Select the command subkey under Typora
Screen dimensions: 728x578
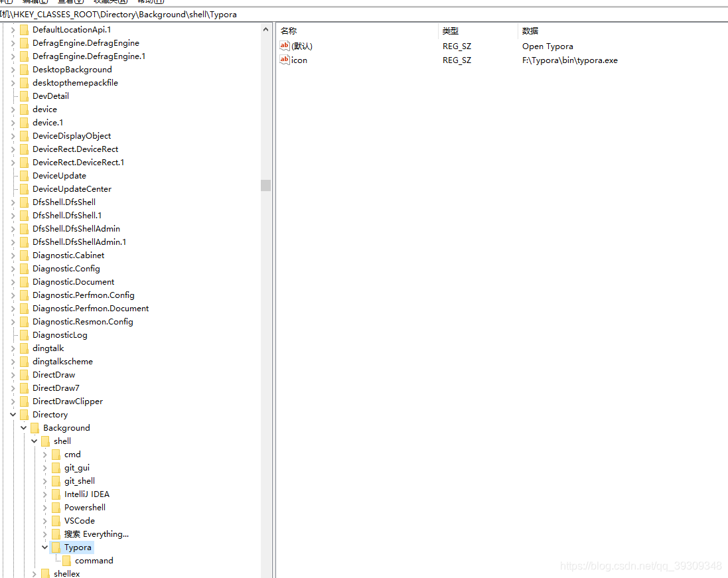point(94,561)
